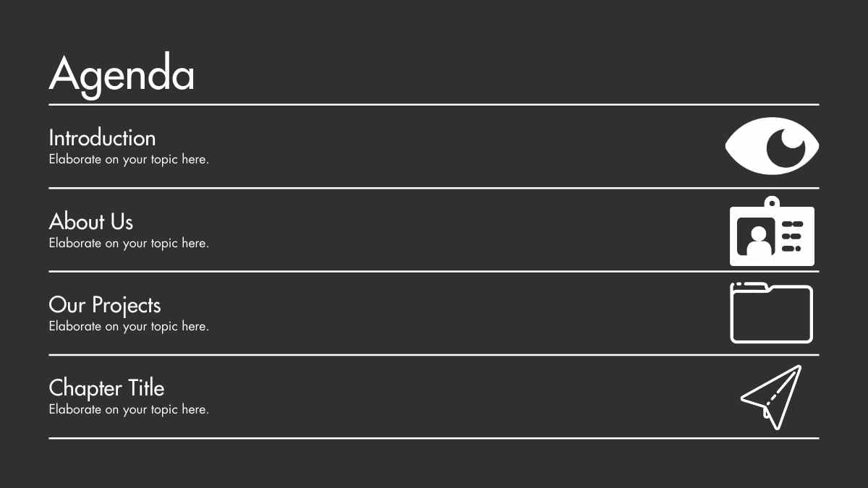Screen dimensions: 868x488
Task: Select the description under Our Projects
Action: pyautogui.click(x=129, y=327)
